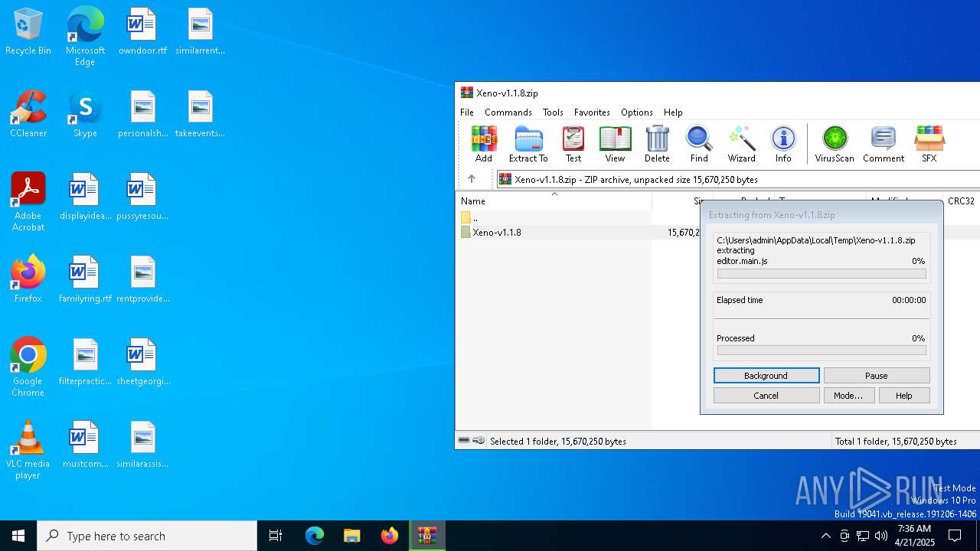The width and height of the screenshot is (980, 551).
Task: Click the SFX toolbar icon
Action: coord(929,145)
